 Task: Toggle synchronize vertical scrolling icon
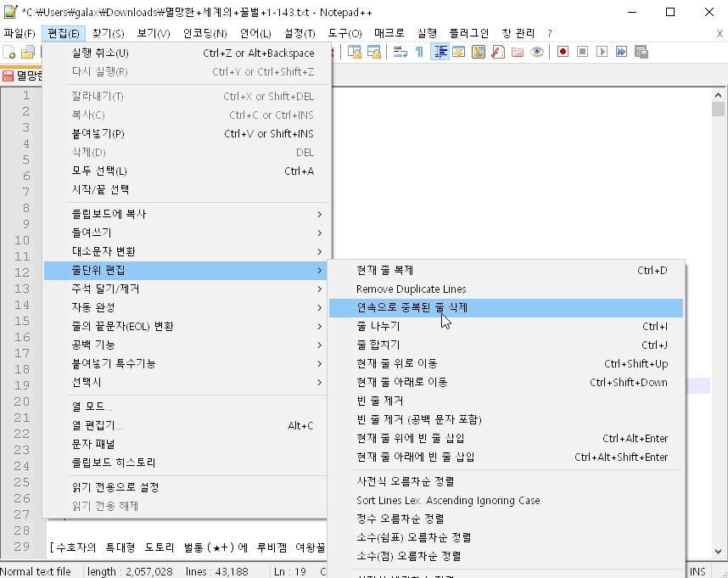pos(355,52)
